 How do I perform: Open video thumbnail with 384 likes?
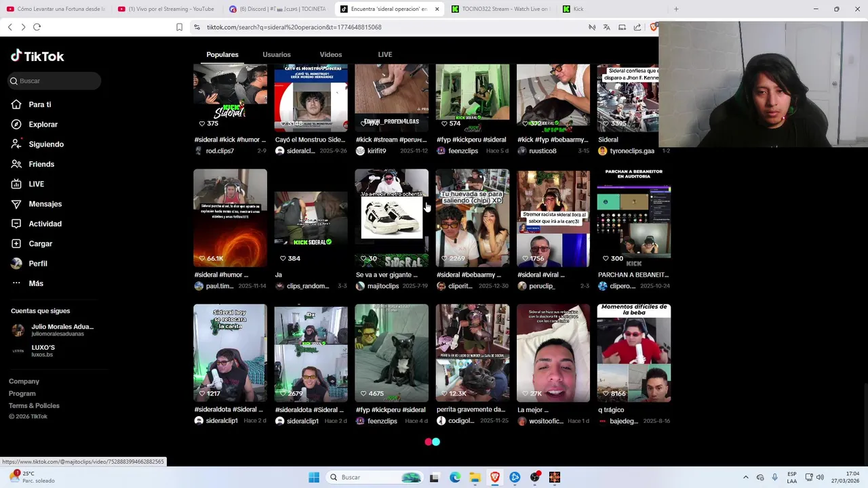point(311,218)
